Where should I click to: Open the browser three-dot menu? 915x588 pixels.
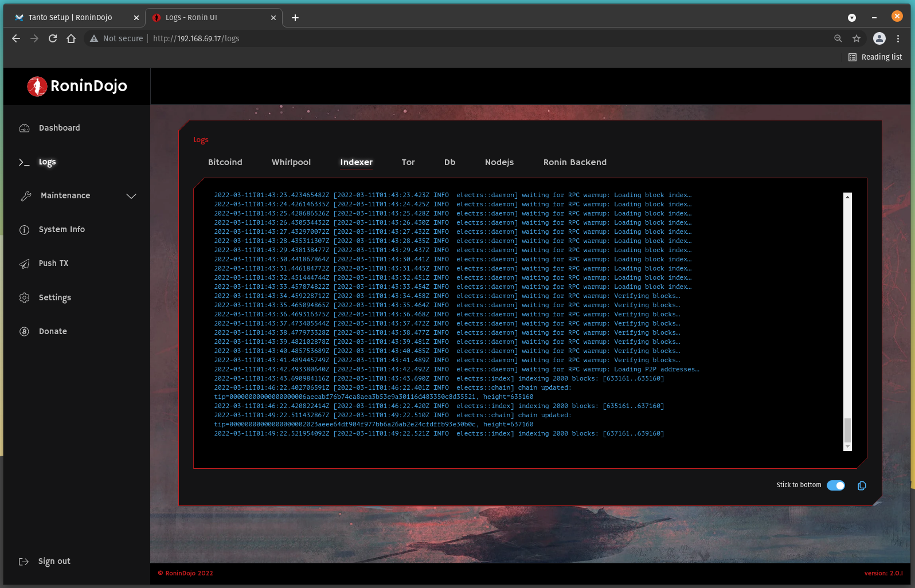(x=898, y=38)
